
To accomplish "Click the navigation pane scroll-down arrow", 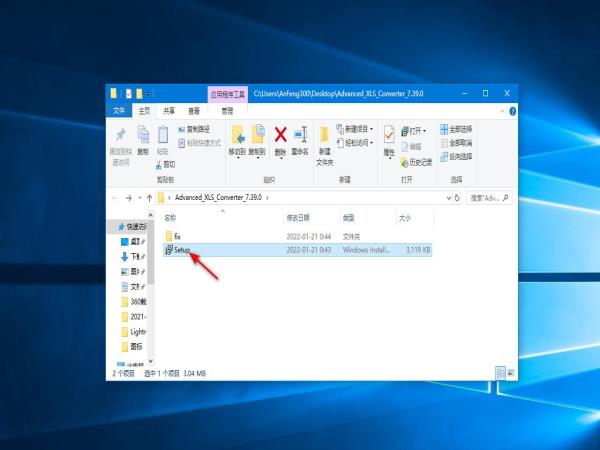I will [x=150, y=361].
